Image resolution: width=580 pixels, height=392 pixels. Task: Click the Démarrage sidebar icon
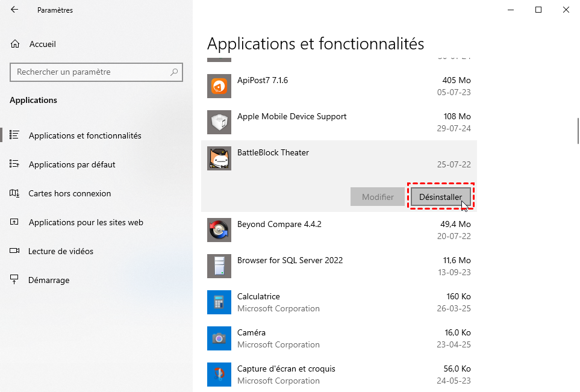tap(14, 279)
